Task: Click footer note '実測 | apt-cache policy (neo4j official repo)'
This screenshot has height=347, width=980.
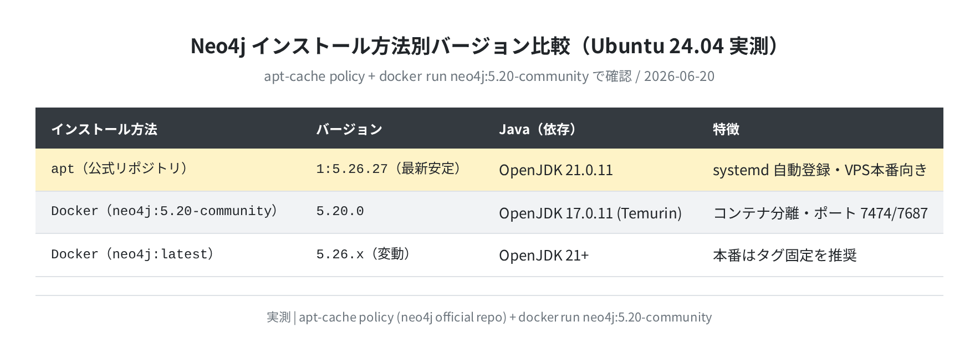Action: [x=489, y=317]
